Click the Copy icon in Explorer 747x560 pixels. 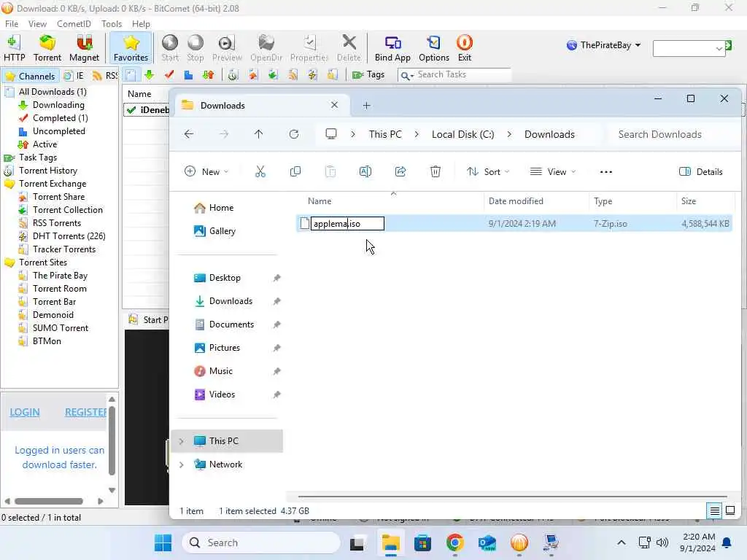[295, 172]
